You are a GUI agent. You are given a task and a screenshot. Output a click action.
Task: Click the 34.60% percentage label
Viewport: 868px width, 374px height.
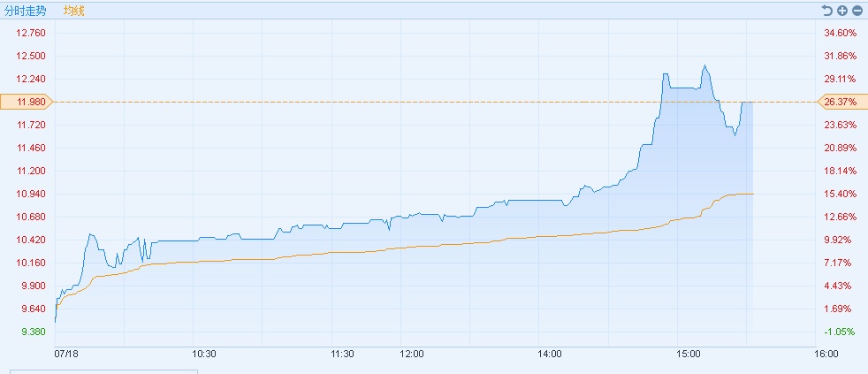(840, 33)
